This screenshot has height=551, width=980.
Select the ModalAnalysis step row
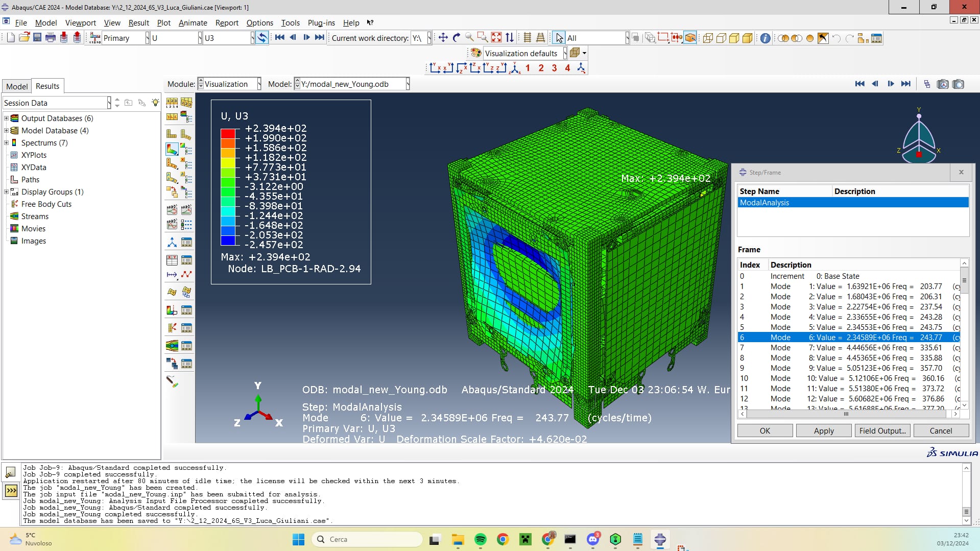pyautogui.click(x=853, y=203)
